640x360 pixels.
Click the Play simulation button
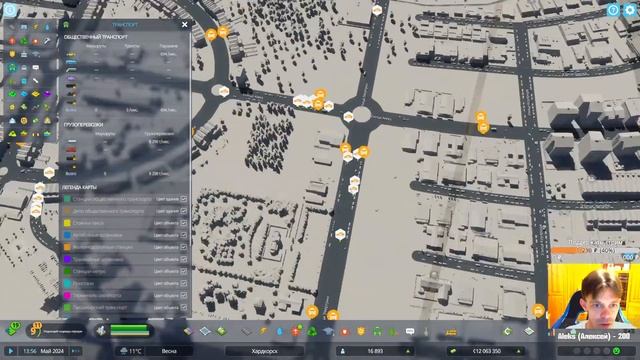click(x=11, y=351)
